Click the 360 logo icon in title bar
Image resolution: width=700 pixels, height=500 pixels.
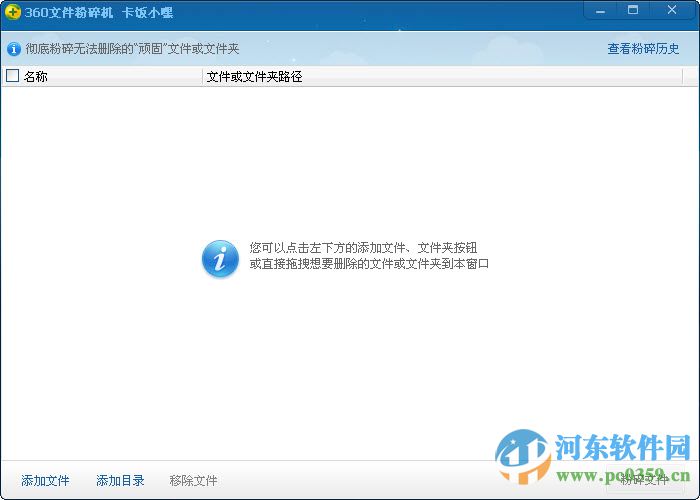[12, 12]
